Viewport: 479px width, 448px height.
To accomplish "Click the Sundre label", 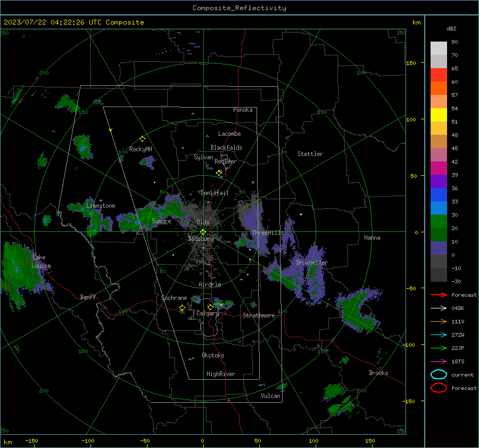I will [161, 221].
